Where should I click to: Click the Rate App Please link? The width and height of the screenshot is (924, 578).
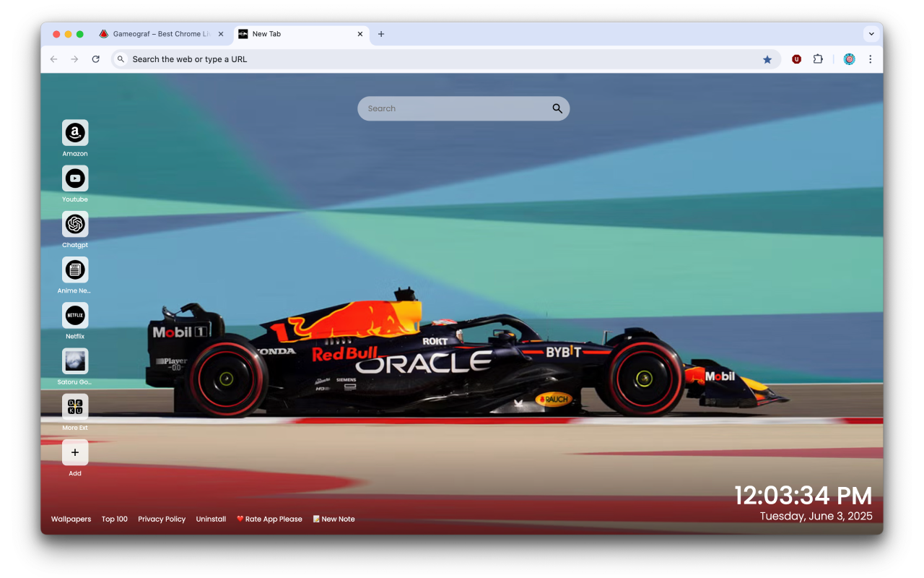tap(269, 519)
